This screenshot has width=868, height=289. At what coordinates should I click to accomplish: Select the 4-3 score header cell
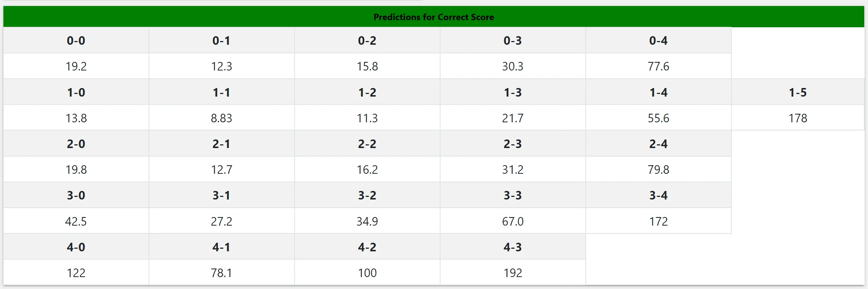(x=513, y=247)
